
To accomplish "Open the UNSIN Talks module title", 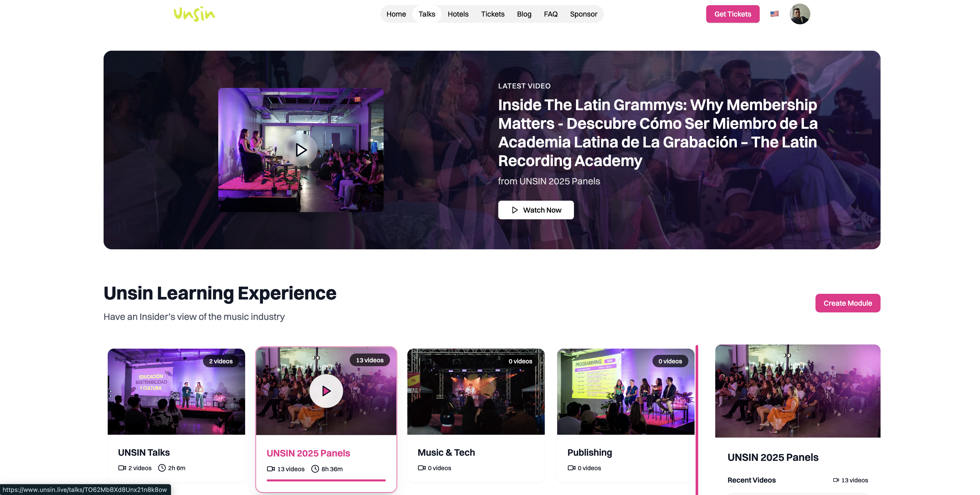I will tap(144, 452).
